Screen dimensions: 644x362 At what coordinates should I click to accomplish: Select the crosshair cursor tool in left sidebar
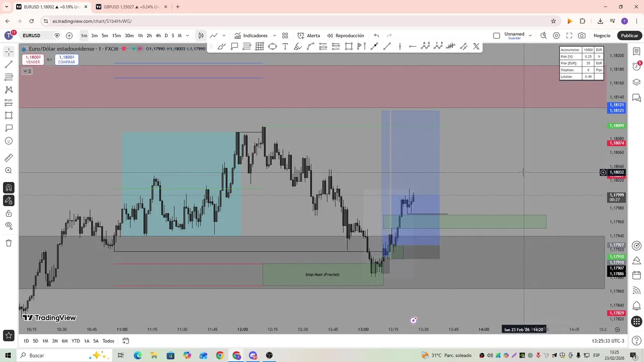click(9, 52)
